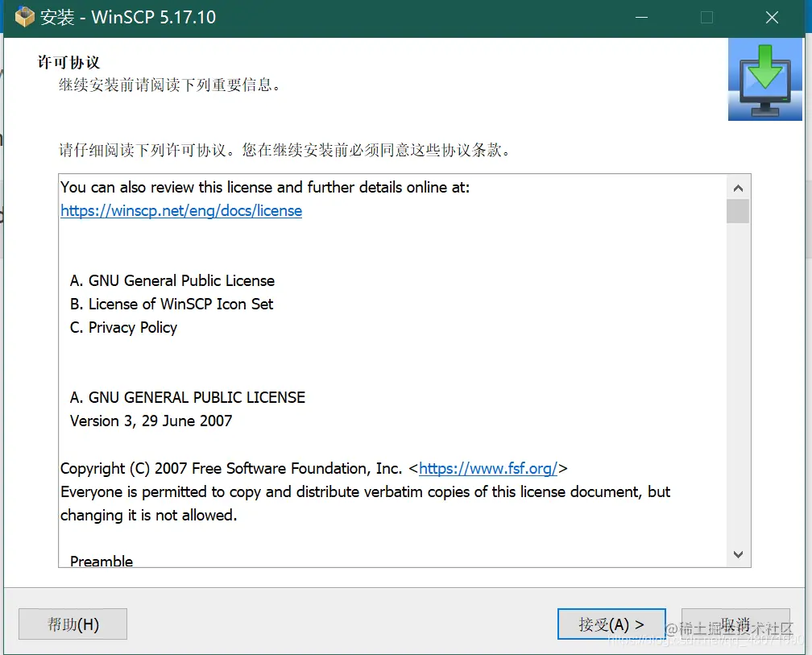Screen dimensions: 812x655
Task: Click the 取消 cancel button
Action: [735, 624]
